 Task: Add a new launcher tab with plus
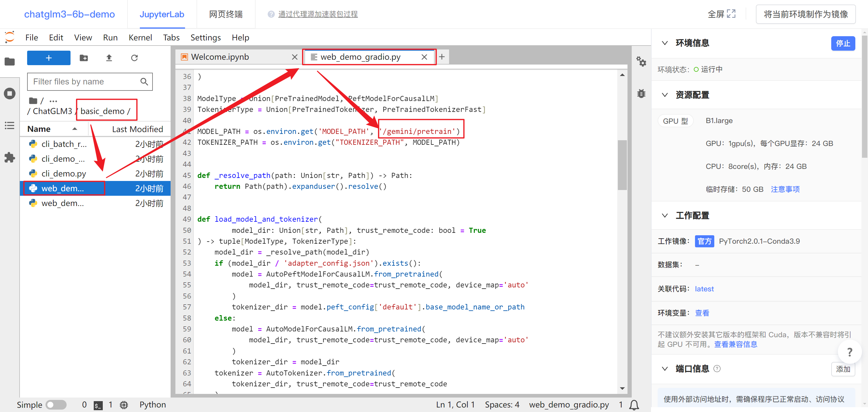[x=442, y=57]
